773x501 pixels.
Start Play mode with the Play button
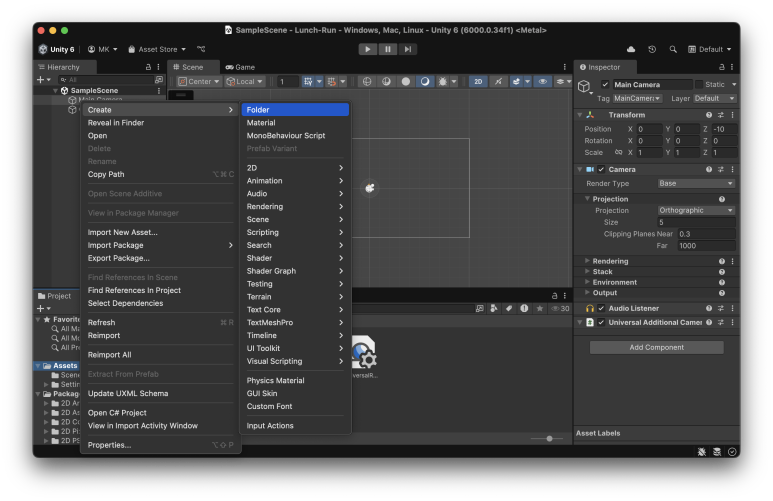[x=367, y=49]
